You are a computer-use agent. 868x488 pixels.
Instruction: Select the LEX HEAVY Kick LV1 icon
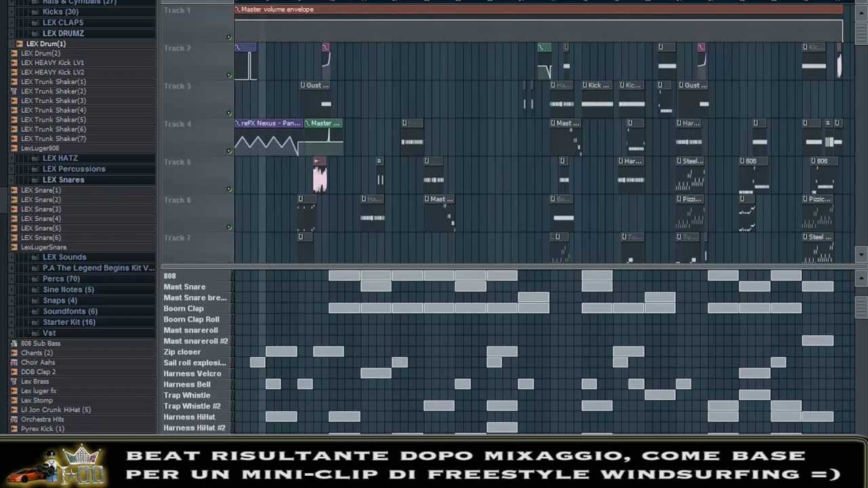pyautogui.click(x=14, y=62)
